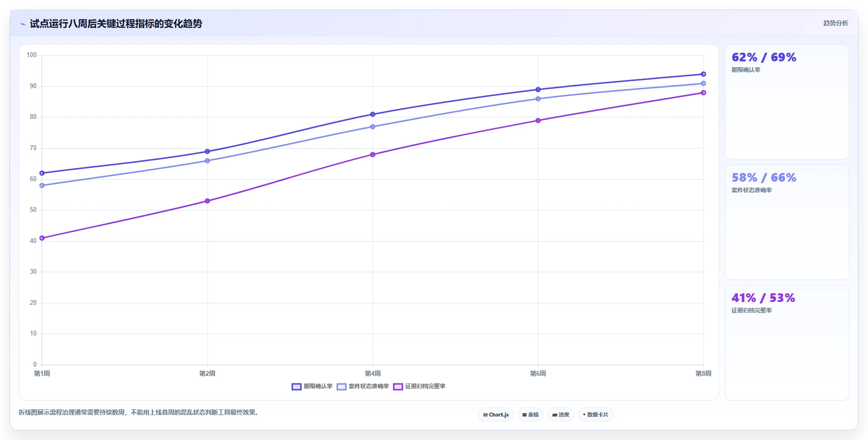The image size is (868, 440).
Task: Click the 期限确认率 caption under 62% / 69%
Action: (746, 70)
